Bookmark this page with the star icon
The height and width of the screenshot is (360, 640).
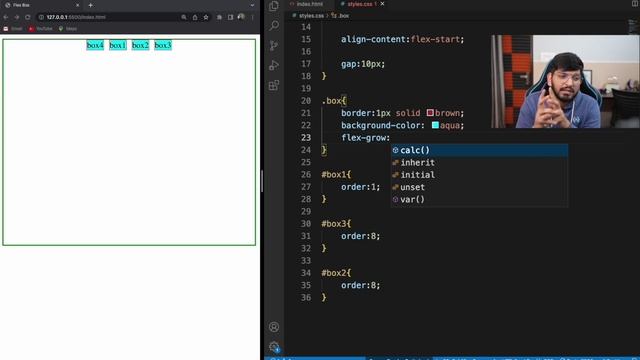206,17
